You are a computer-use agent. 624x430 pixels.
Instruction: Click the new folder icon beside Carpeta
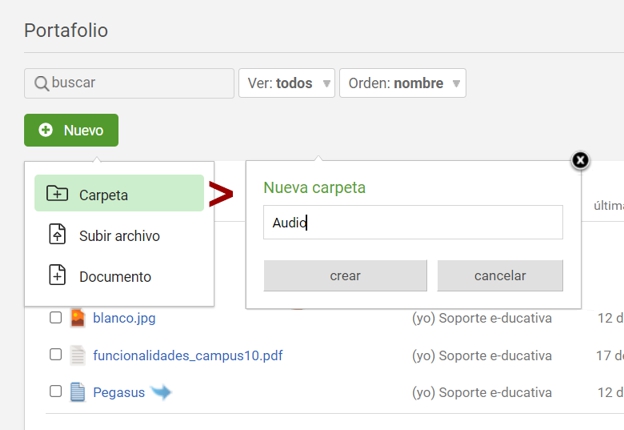(58, 194)
